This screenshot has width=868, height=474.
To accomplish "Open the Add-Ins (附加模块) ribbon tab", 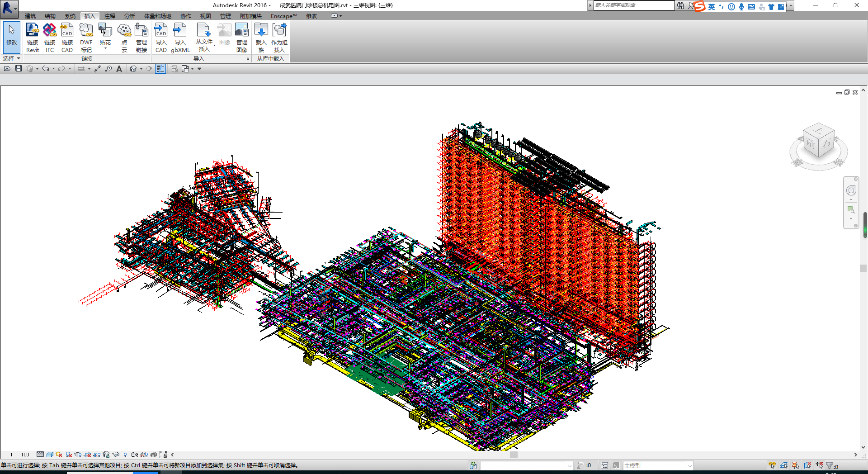I will click(251, 16).
